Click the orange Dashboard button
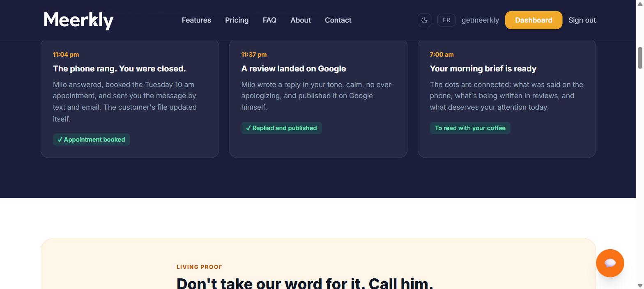The height and width of the screenshot is (289, 644). pos(534,20)
